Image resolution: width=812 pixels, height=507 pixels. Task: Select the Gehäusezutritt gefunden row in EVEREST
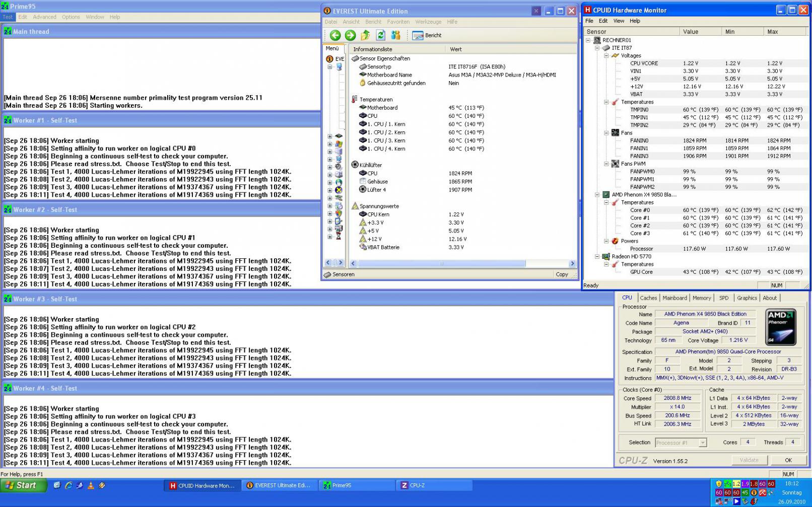pyautogui.click(x=463, y=83)
